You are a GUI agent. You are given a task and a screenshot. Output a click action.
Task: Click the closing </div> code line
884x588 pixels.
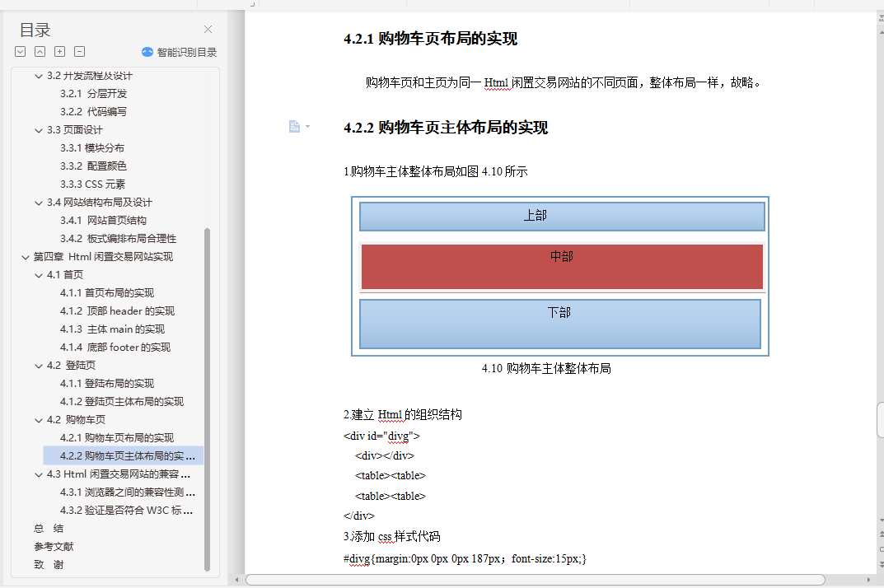click(x=358, y=516)
